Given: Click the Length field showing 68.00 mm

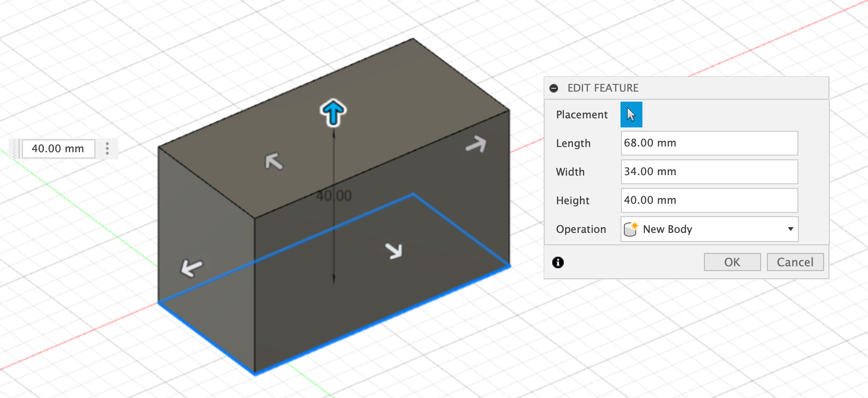Looking at the screenshot, I should point(709,143).
